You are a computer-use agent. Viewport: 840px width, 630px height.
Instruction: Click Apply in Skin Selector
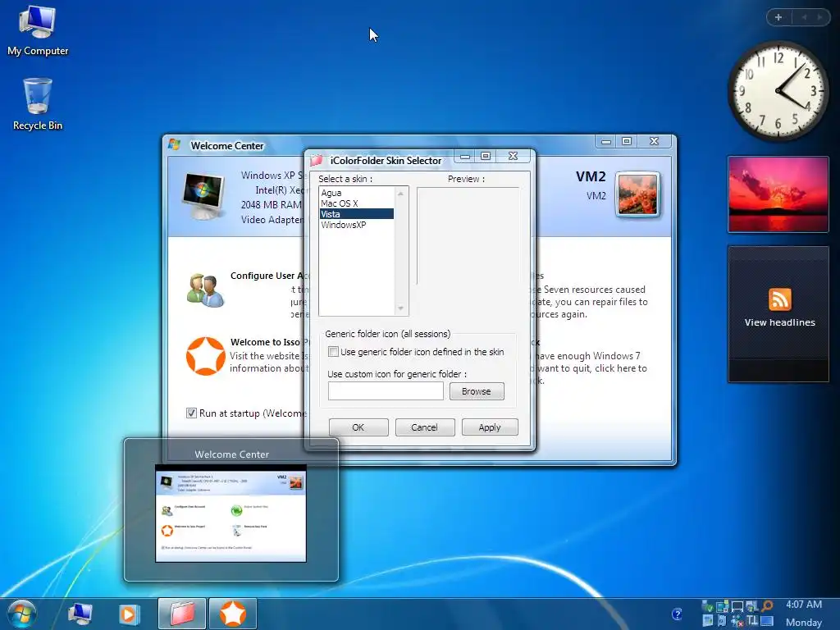click(x=490, y=427)
